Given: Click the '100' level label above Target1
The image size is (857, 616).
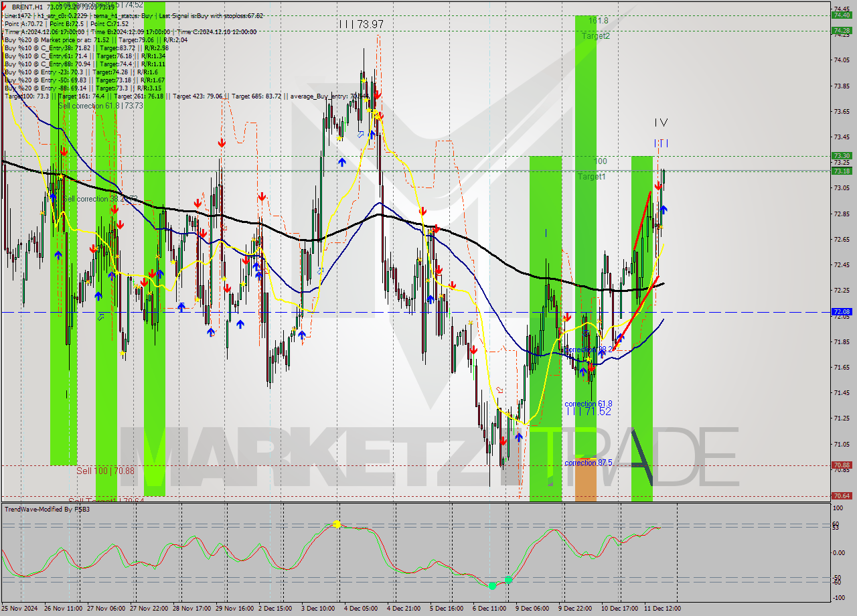Looking at the screenshot, I should tap(601, 161).
